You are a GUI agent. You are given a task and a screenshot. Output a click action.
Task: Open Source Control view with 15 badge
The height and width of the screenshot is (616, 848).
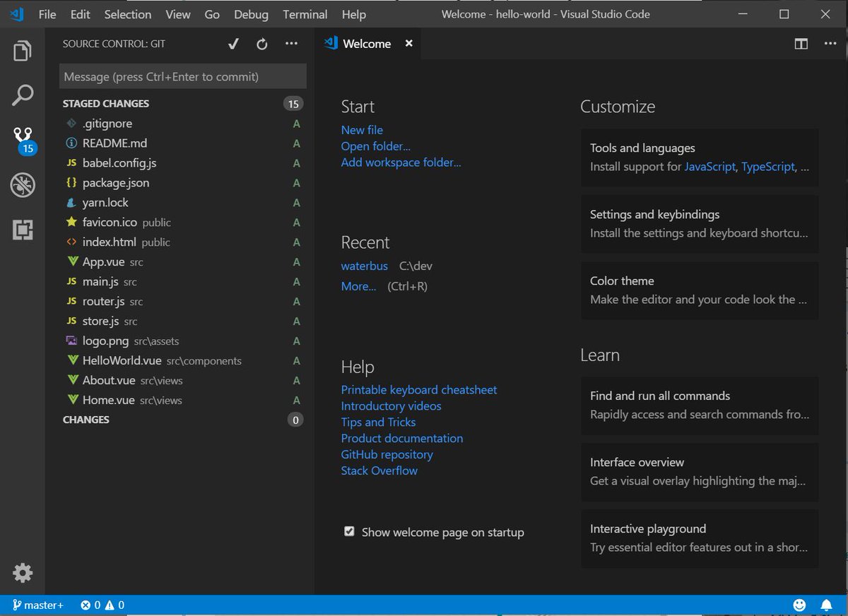(23, 140)
